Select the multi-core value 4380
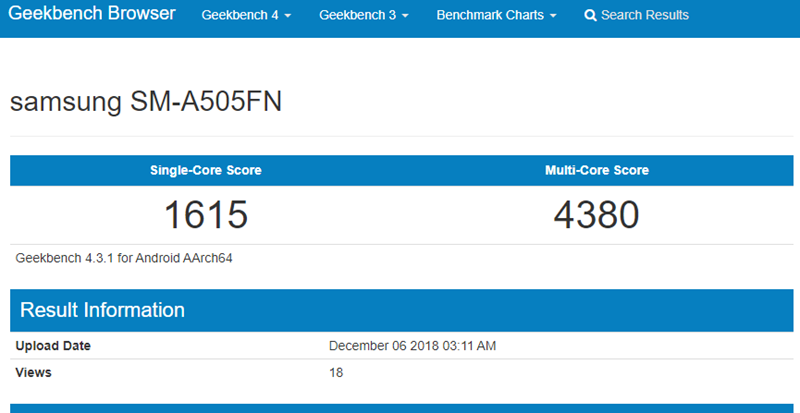The image size is (800, 413). 596,215
